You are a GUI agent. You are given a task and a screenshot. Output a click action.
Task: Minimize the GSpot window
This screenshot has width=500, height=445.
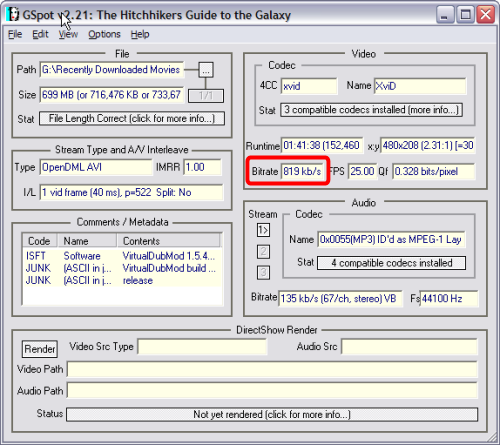445,15
